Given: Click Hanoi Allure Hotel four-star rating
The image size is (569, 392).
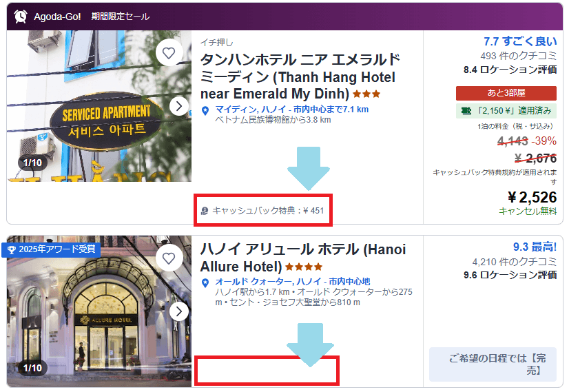Looking at the screenshot, I should tap(304, 267).
